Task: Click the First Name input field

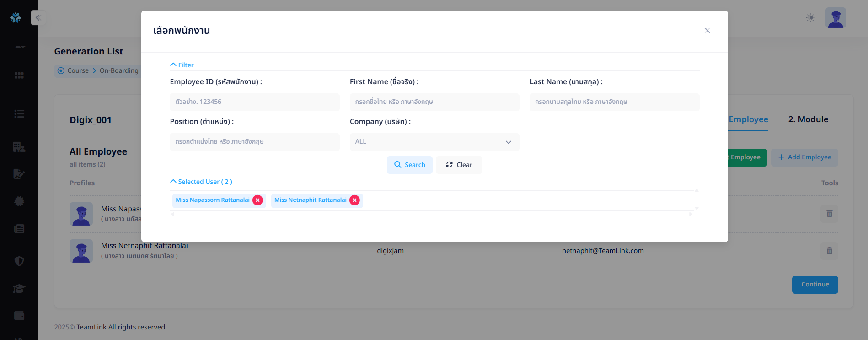Action: (x=434, y=102)
